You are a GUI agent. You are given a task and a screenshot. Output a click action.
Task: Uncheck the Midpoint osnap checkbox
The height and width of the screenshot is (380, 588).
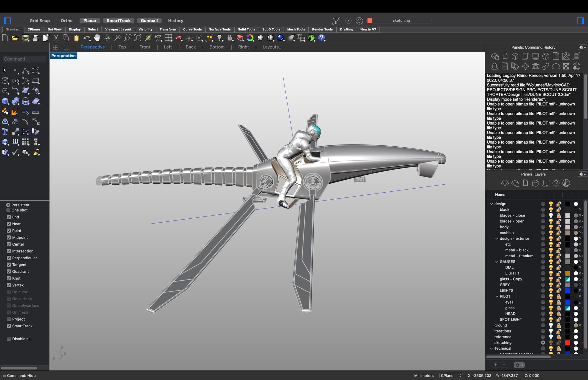(x=9, y=238)
